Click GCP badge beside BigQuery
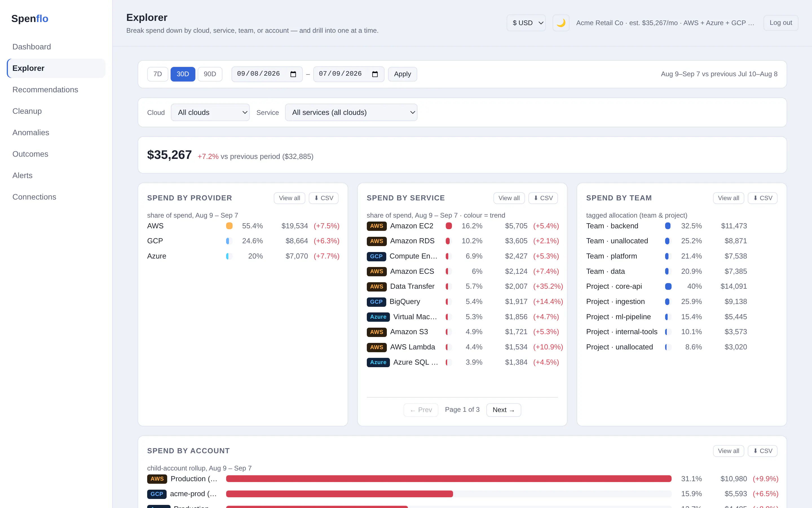The image size is (812, 508). pos(376,302)
